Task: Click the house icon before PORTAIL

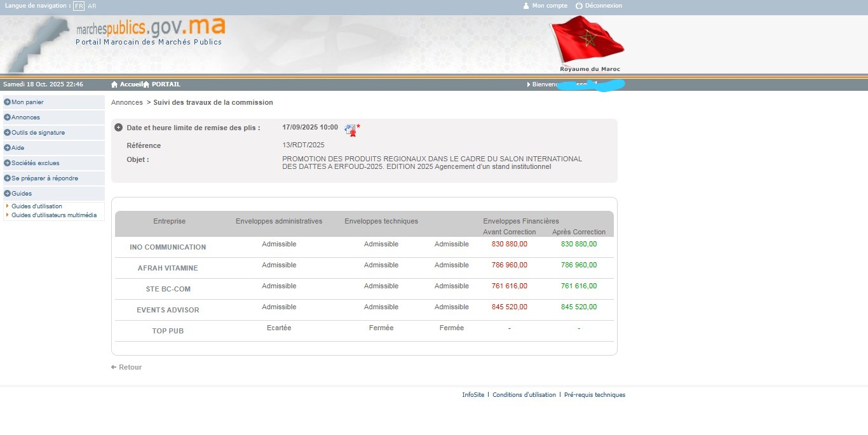Action: pos(146,84)
